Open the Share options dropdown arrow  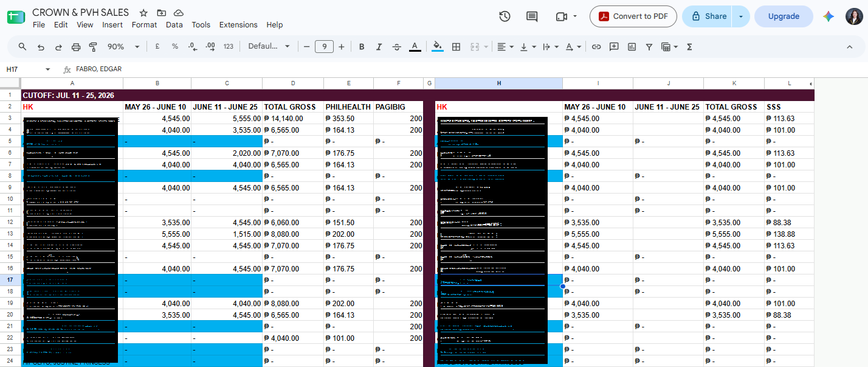coord(740,16)
